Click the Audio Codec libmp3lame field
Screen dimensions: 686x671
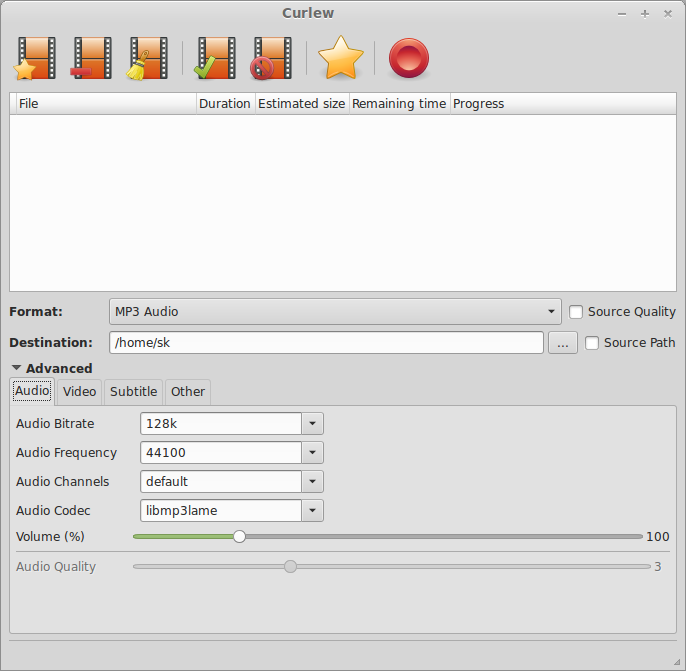click(221, 510)
